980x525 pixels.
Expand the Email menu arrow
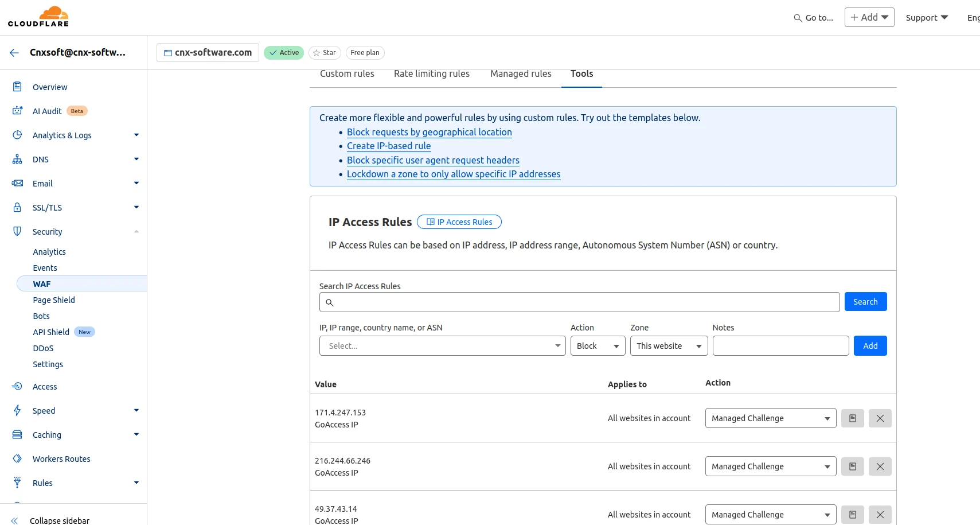coord(136,183)
